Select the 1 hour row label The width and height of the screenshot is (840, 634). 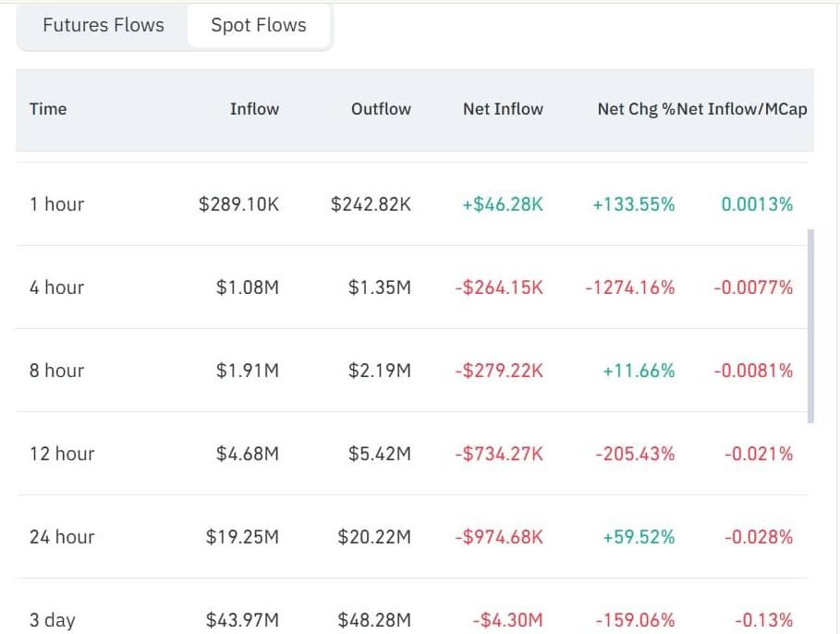tap(56, 204)
